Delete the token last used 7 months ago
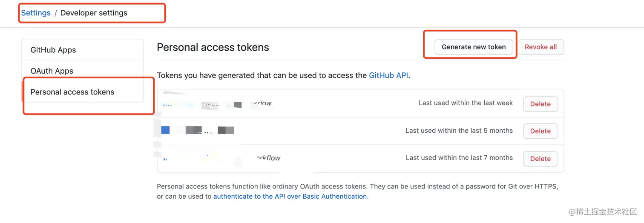644x223 pixels. 540,159
